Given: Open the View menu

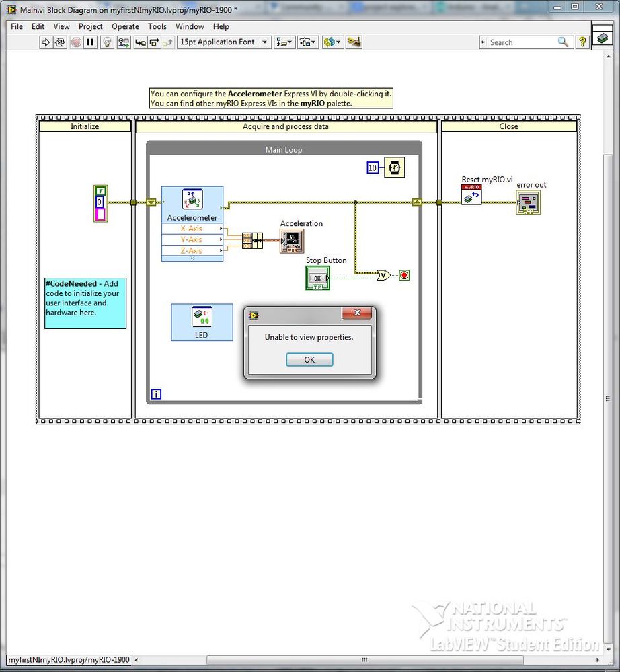Looking at the screenshot, I should coord(61,27).
